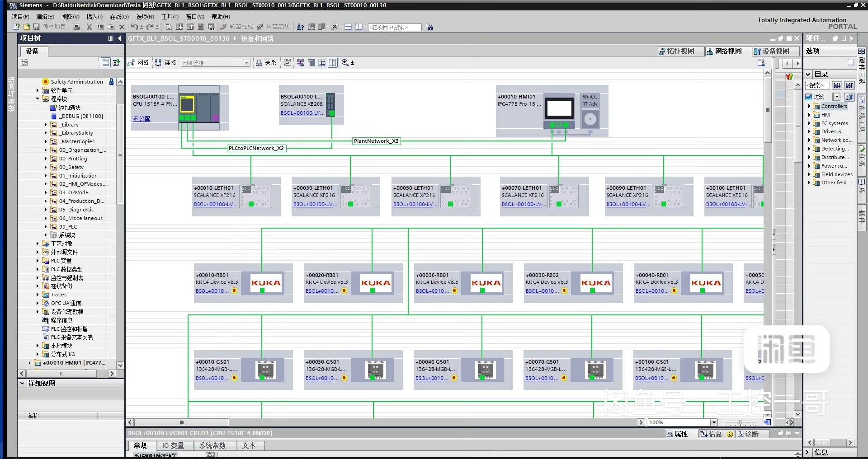Screen dimensions: 868x459
Task: Click the zoom slider handle below the canvas
Action: [x=740, y=422]
